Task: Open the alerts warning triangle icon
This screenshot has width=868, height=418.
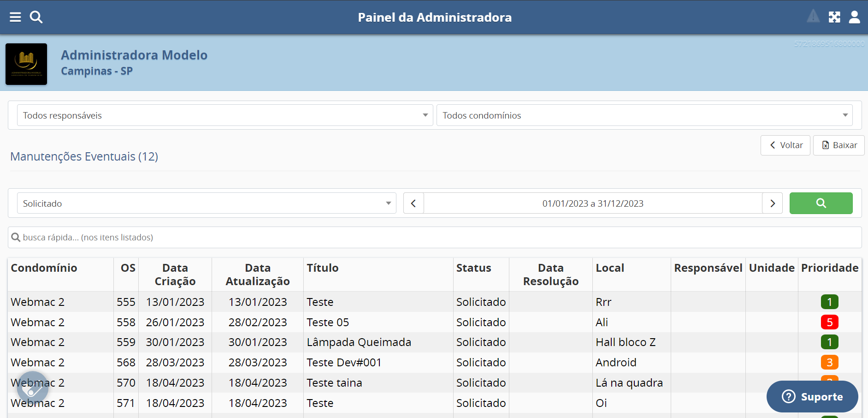Action: (813, 17)
